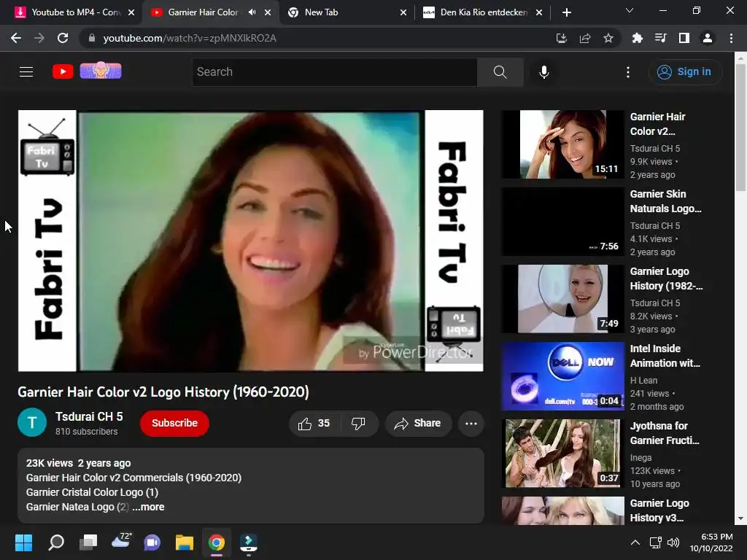Reload the page with the refresh icon
The height and width of the screenshot is (560, 747).
(x=63, y=38)
